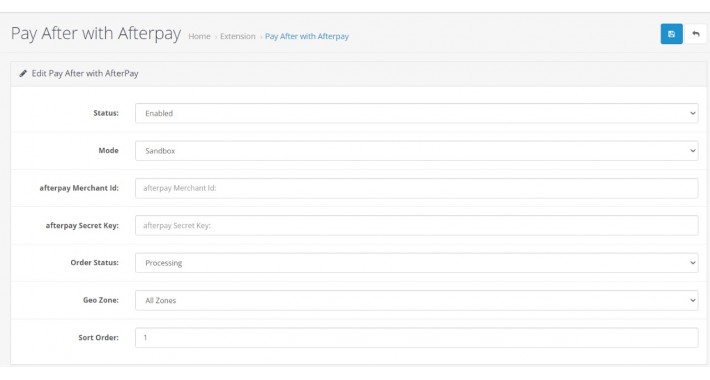Click the page title Pay After with Afterpay

point(96,34)
